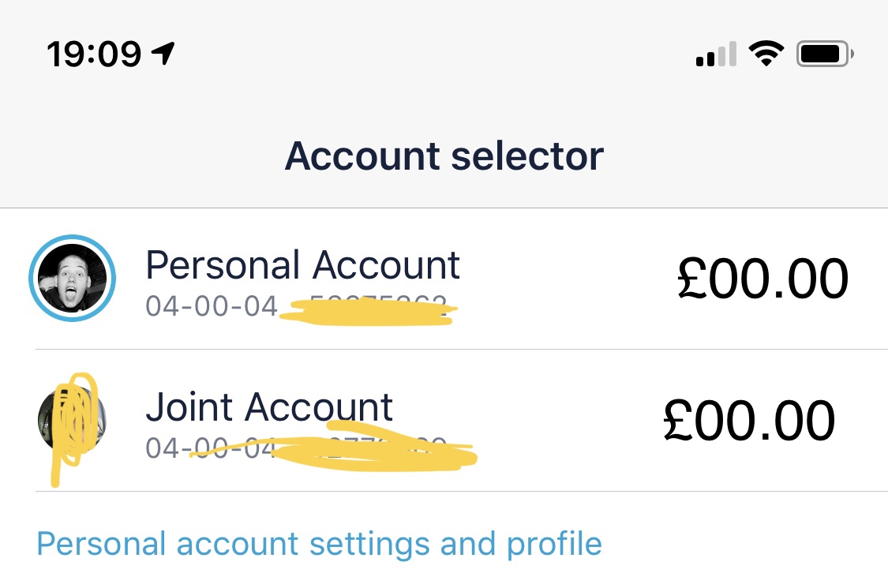Screen dimensions: 888x588
Task: Click the battery indicator icon
Action: coord(825,54)
